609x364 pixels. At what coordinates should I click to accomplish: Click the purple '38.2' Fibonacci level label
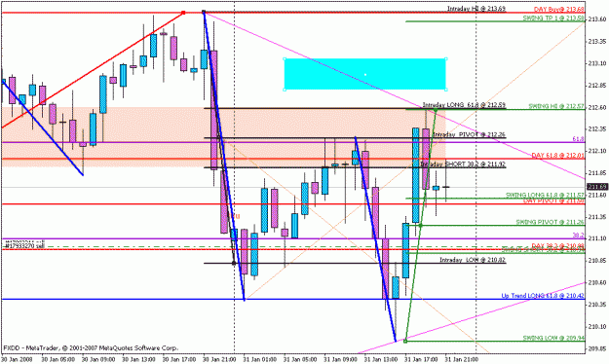(578, 236)
